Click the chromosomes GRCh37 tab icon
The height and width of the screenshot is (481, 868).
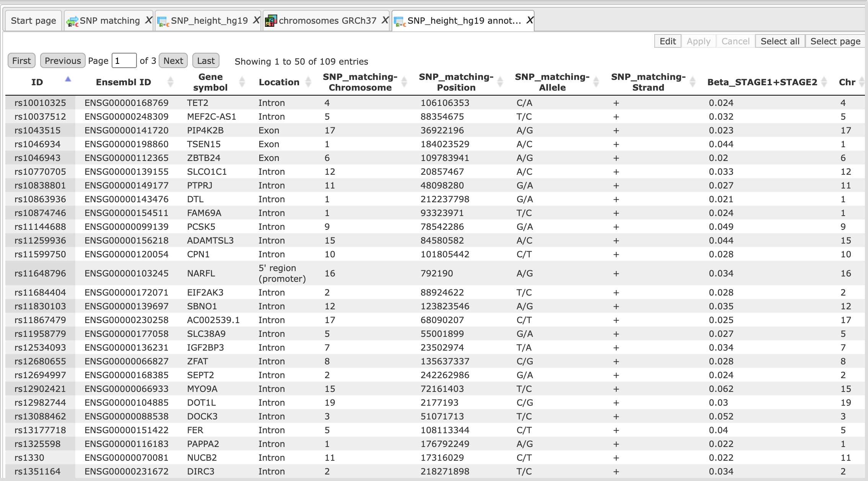coord(271,21)
